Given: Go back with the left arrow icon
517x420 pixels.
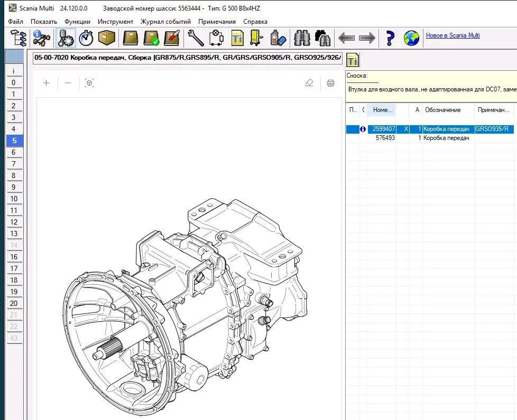Looking at the screenshot, I should click(347, 38).
